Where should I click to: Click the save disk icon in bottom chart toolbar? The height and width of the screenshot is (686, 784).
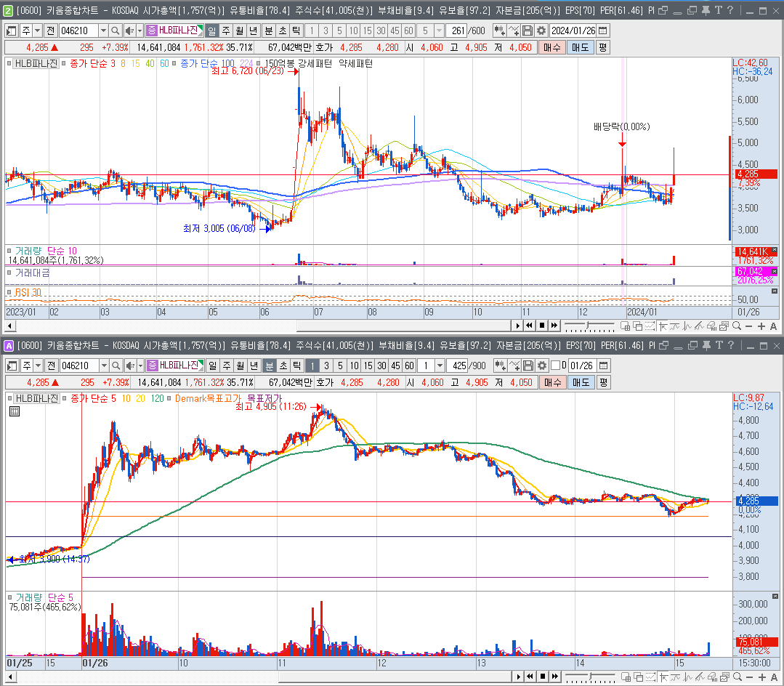[528, 366]
